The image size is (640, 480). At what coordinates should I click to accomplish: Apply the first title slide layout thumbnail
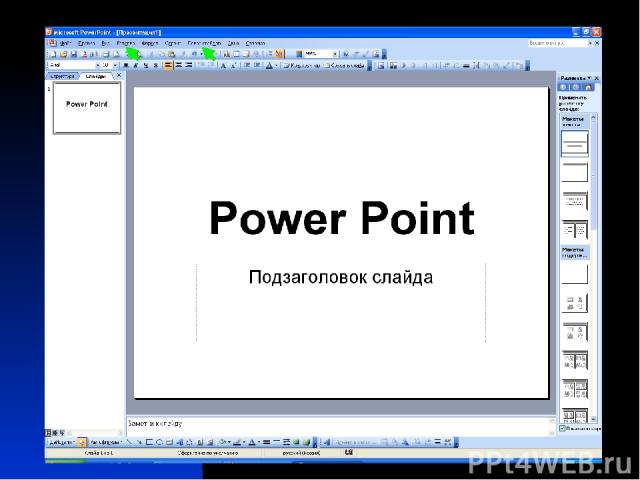575,143
